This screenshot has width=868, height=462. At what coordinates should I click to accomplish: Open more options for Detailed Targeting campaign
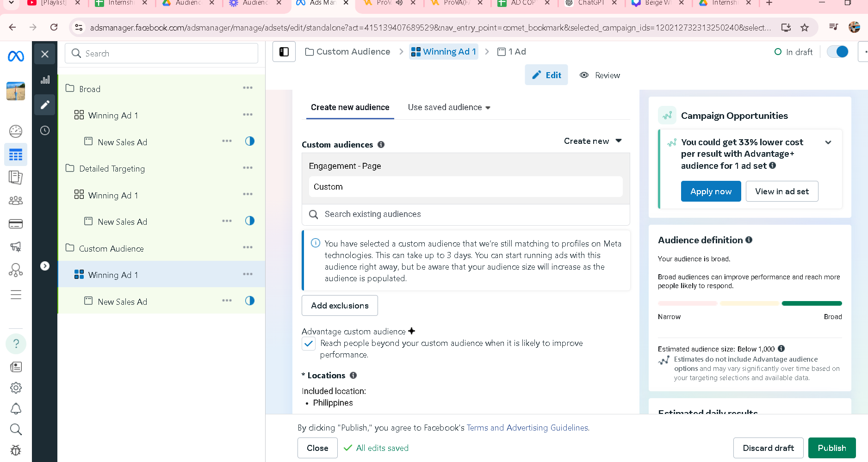[x=248, y=168]
